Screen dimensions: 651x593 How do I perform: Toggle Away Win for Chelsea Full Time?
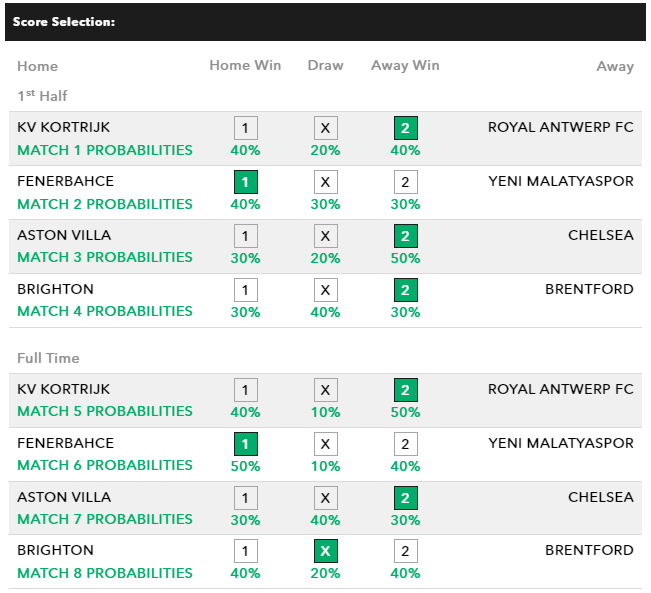click(405, 498)
